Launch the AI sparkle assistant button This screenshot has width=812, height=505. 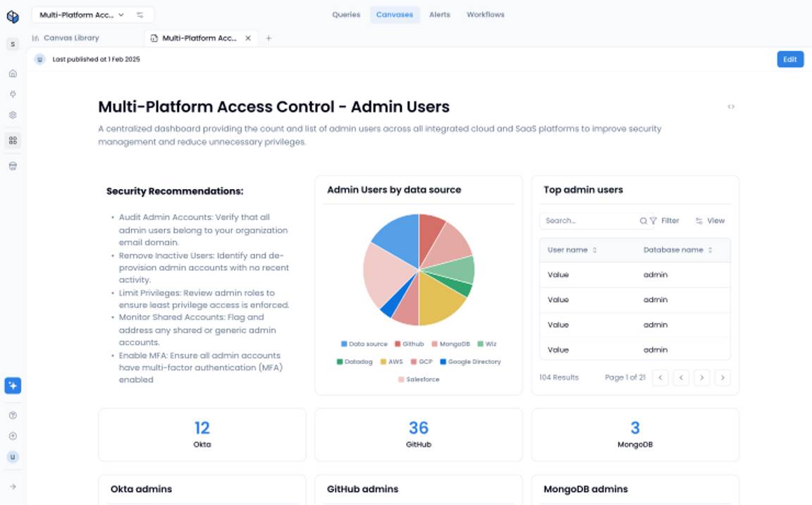(x=13, y=385)
